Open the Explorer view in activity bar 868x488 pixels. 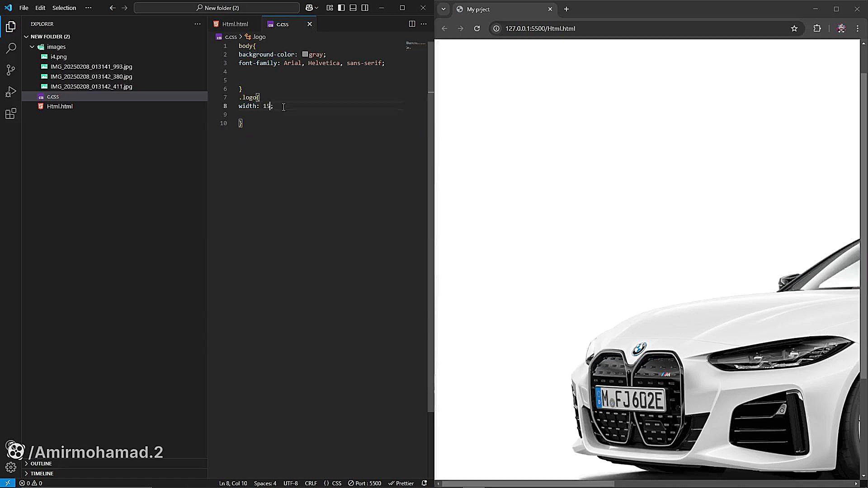pyautogui.click(x=11, y=27)
